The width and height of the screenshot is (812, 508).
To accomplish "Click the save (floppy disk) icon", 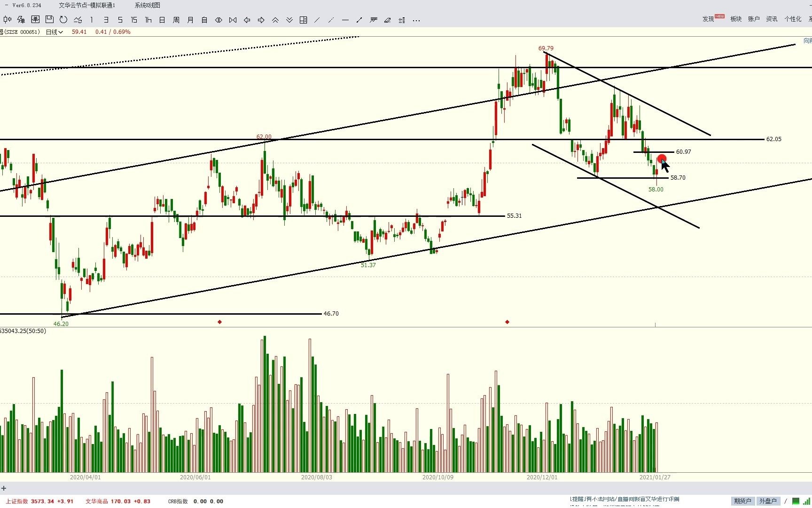I will 49,20.
